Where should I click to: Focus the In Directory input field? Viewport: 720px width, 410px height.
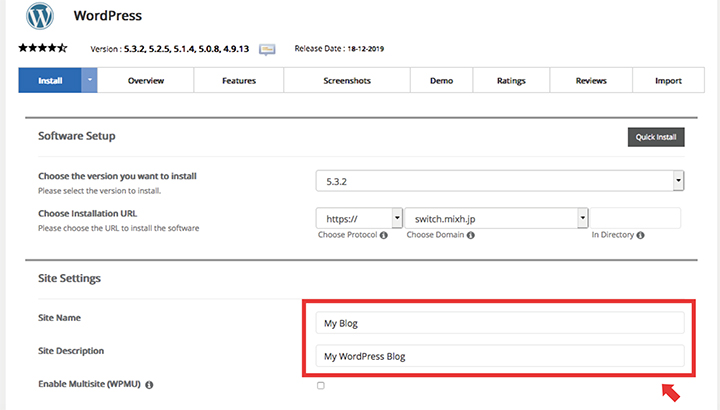click(636, 218)
